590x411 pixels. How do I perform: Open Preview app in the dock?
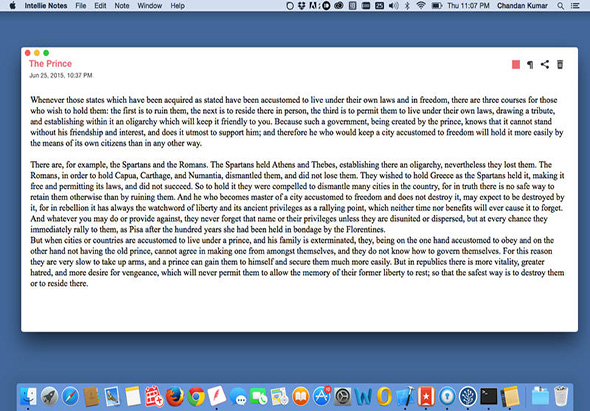point(112,396)
